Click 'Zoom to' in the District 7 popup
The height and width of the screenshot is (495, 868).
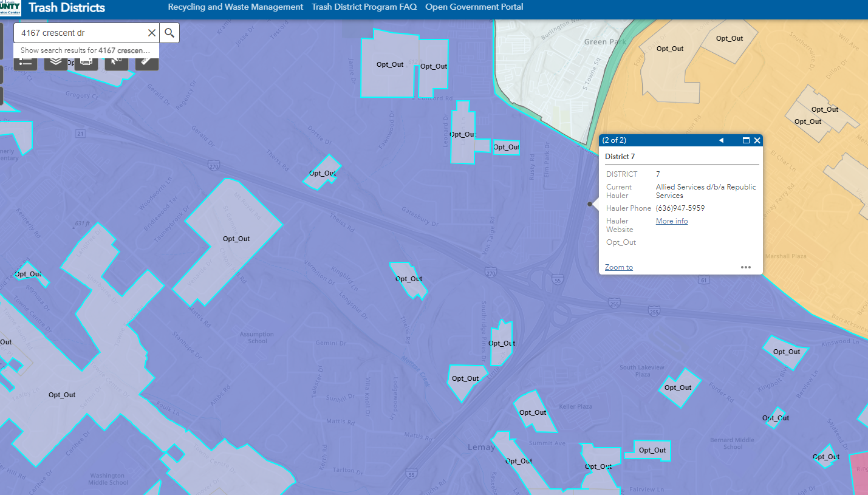(x=618, y=267)
